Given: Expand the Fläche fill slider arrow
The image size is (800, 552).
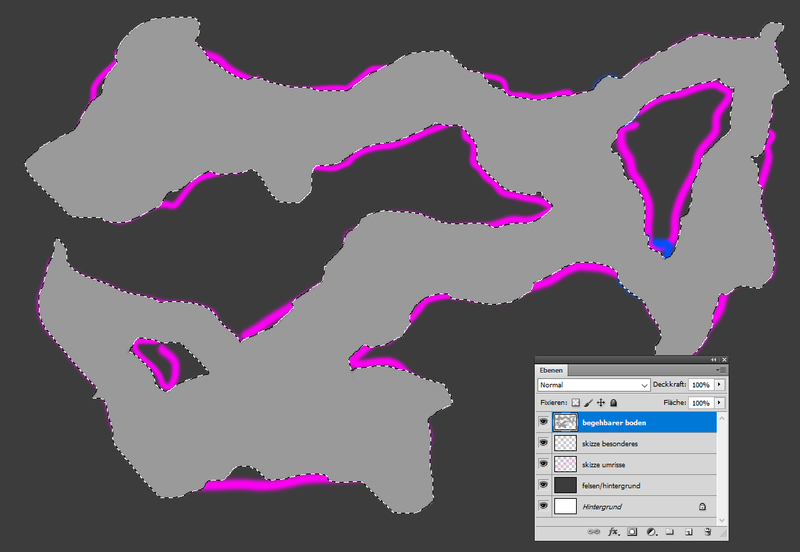Looking at the screenshot, I should [x=719, y=403].
